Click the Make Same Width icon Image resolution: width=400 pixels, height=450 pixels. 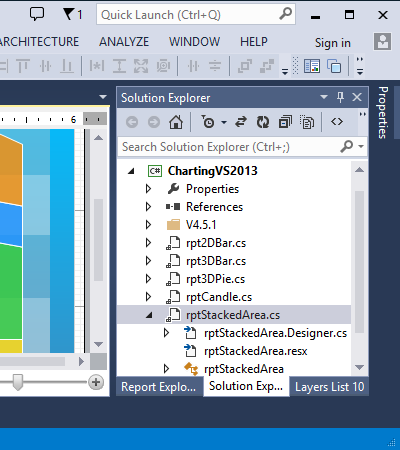[97, 66]
